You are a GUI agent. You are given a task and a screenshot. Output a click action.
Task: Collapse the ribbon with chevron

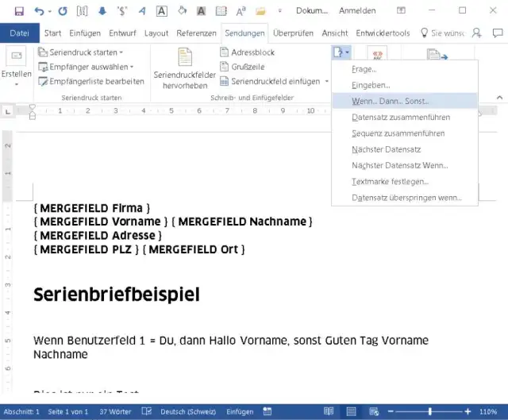coord(499,98)
